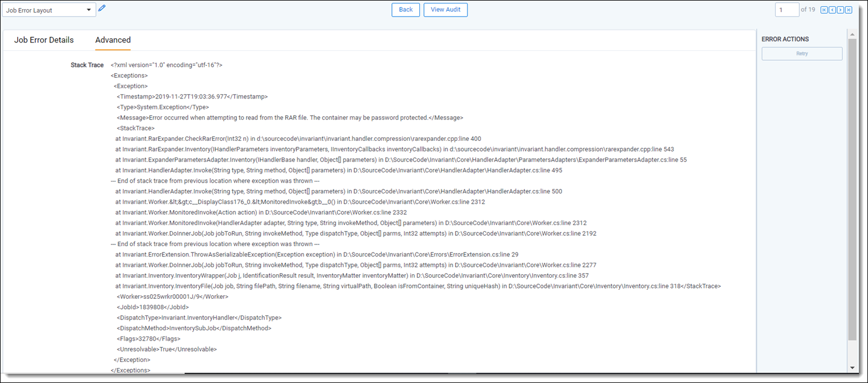This screenshot has width=868, height=383.
Task: Click the scrollbar up arrow
Action: tap(852, 35)
